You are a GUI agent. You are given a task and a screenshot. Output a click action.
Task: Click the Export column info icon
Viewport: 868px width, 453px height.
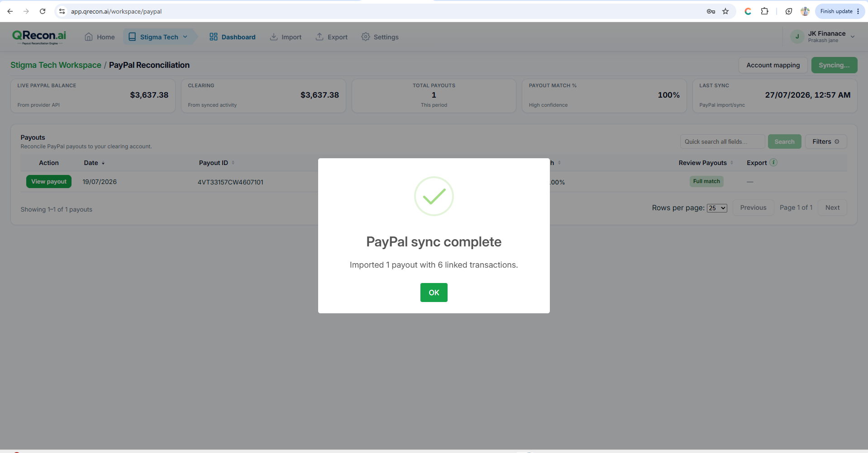773,162
